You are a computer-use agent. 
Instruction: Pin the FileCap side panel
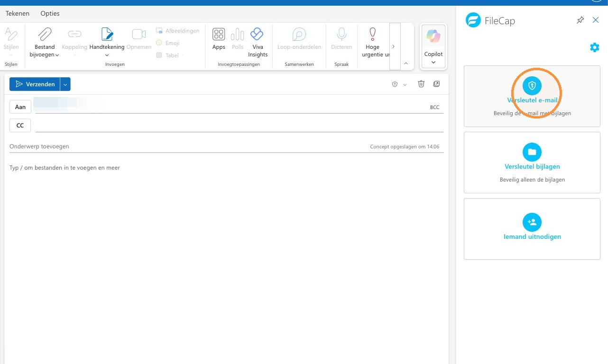coord(580,20)
